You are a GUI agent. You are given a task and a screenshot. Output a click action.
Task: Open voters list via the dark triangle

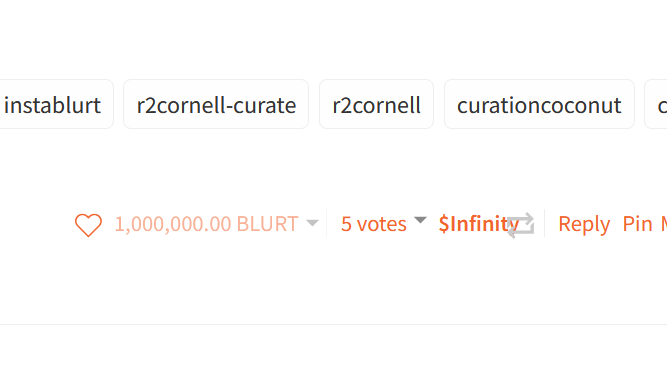[420, 220]
